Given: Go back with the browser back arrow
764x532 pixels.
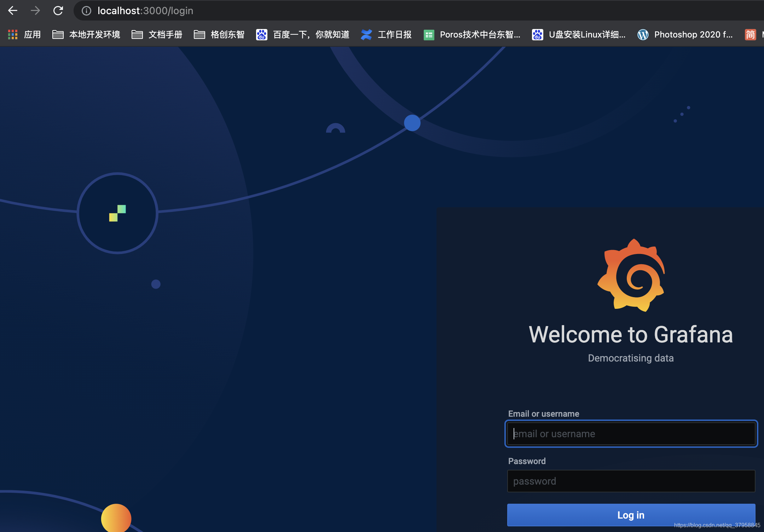Looking at the screenshot, I should pos(13,11).
